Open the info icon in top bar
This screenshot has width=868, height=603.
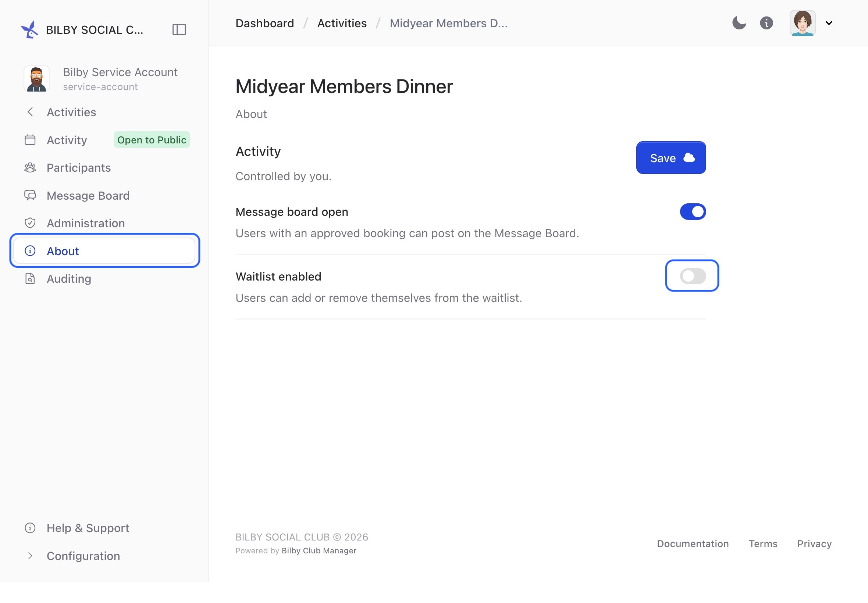766,23
